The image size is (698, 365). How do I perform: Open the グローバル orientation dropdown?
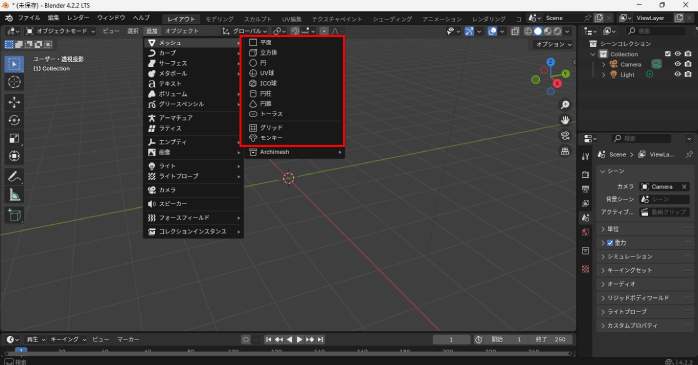tap(245, 31)
